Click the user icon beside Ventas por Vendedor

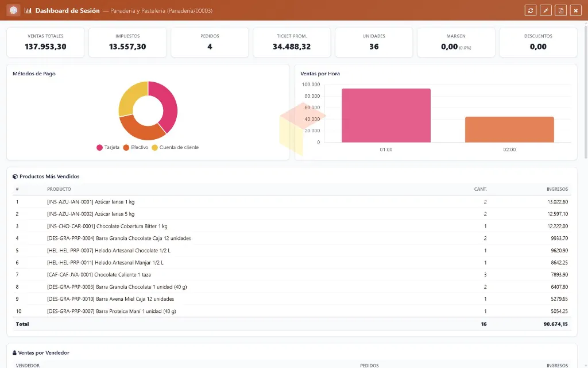pos(14,352)
